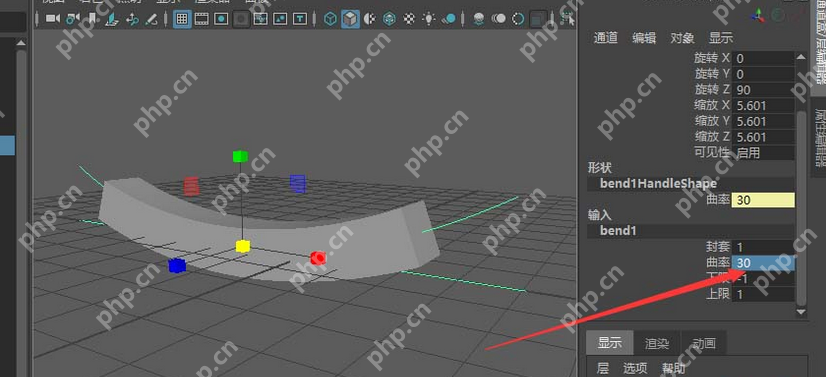
Task: Click the Use All Lights bulb icon
Action: [429, 19]
